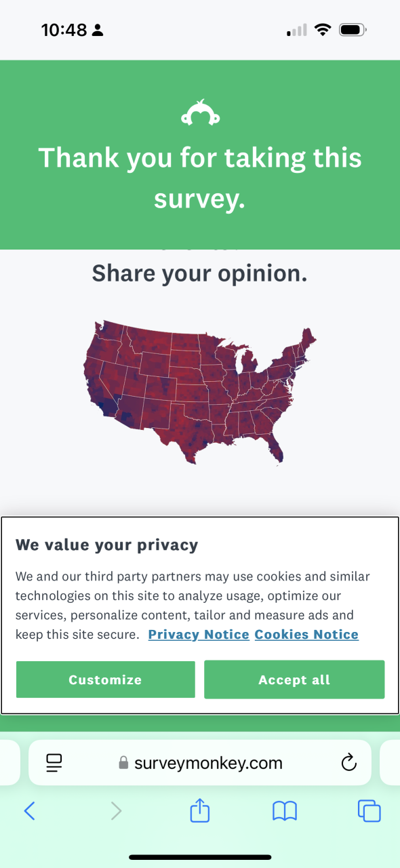Click the Customize button
This screenshot has height=868, width=400.
(x=105, y=679)
